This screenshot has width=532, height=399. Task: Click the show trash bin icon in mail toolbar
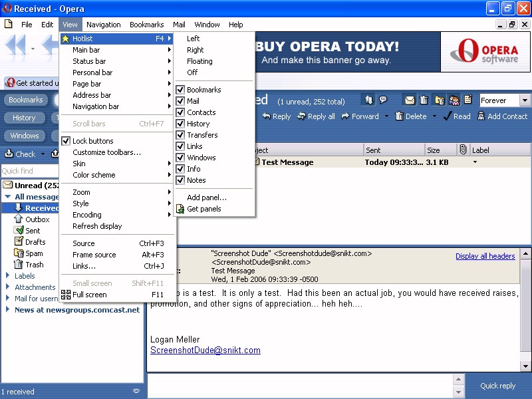click(424, 100)
